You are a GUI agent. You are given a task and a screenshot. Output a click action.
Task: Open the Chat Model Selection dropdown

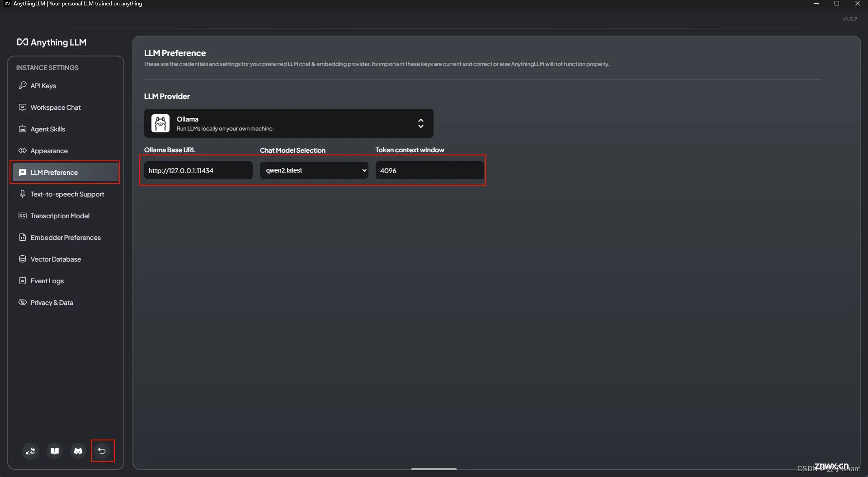click(x=314, y=170)
